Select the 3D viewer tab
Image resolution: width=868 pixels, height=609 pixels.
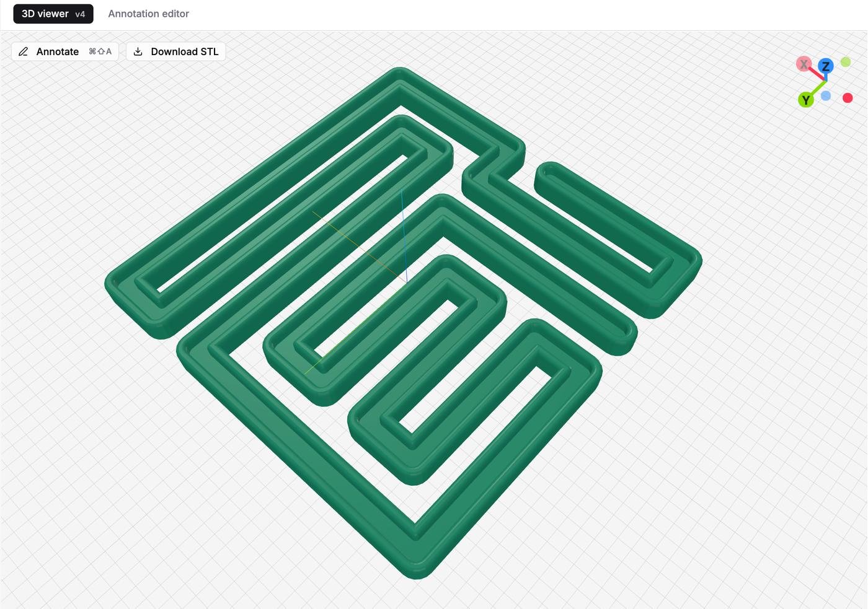click(45, 14)
